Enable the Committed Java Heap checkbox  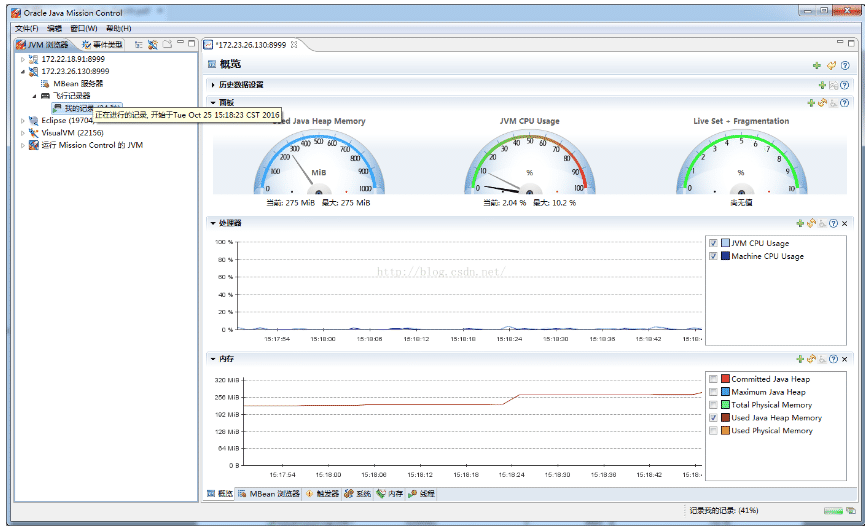click(x=713, y=379)
